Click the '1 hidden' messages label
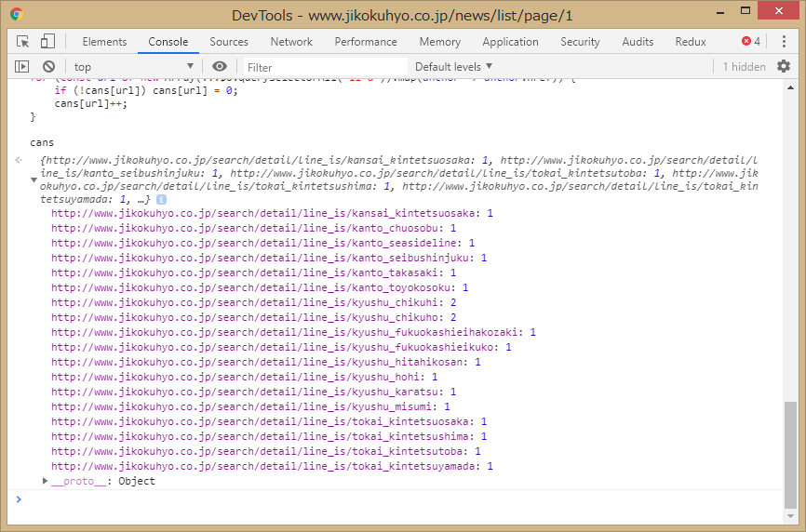Viewport: 806px width, 532px height. (x=744, y=67)
